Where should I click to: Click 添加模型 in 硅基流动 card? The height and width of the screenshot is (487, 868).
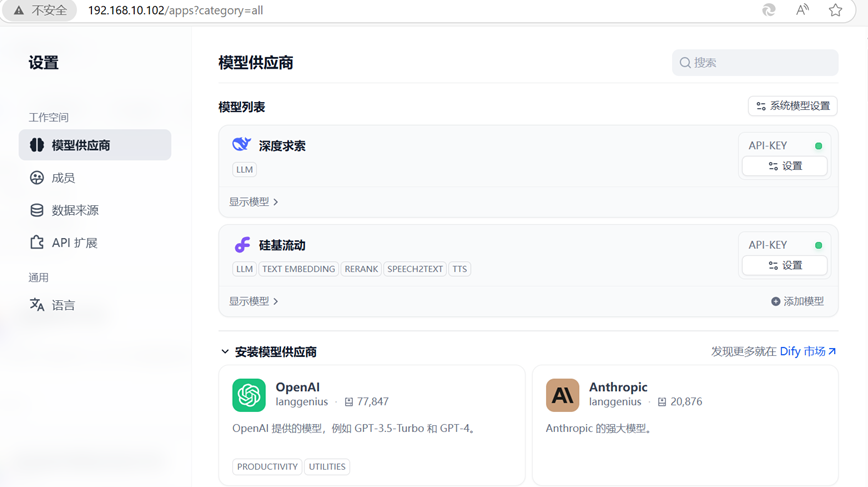pyautogui.click(x=797, y=301)
